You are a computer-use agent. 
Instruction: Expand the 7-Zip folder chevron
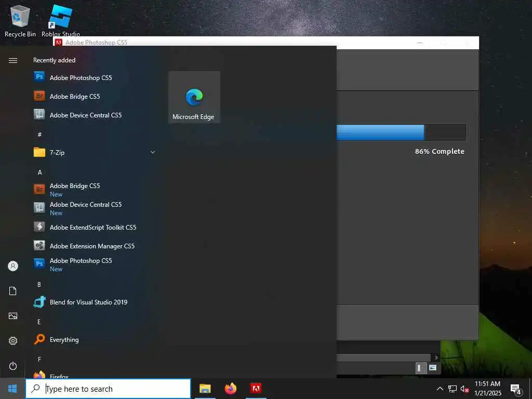click(153, 152)
